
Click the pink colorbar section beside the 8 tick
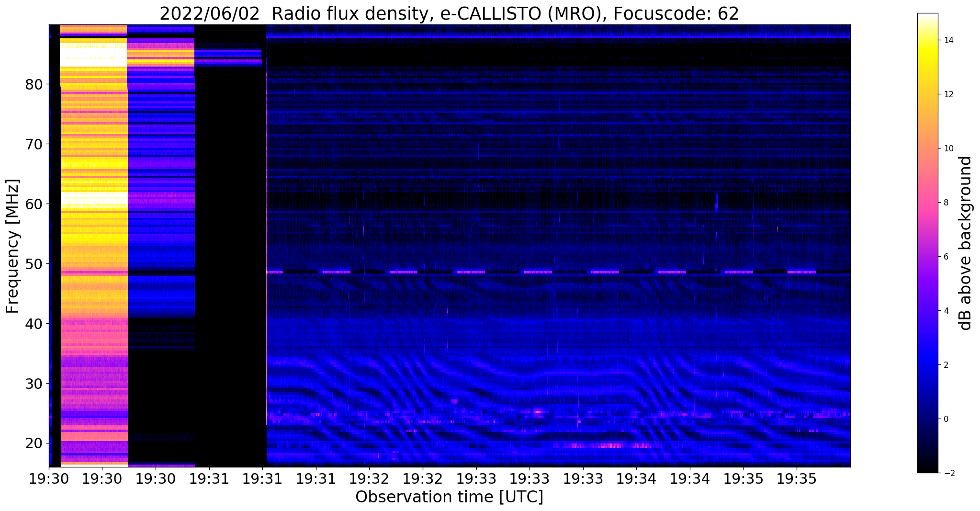[x=927, y=203]
